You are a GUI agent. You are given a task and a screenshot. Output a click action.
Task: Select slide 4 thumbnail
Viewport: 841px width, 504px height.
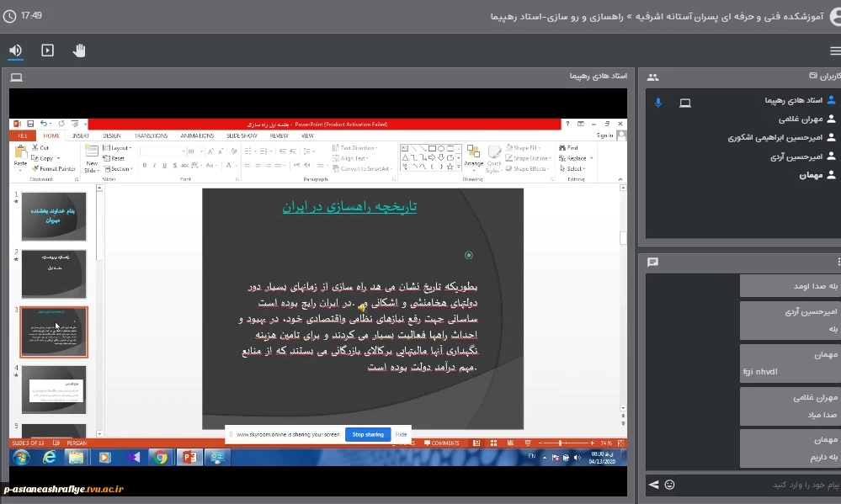(54, 390)
